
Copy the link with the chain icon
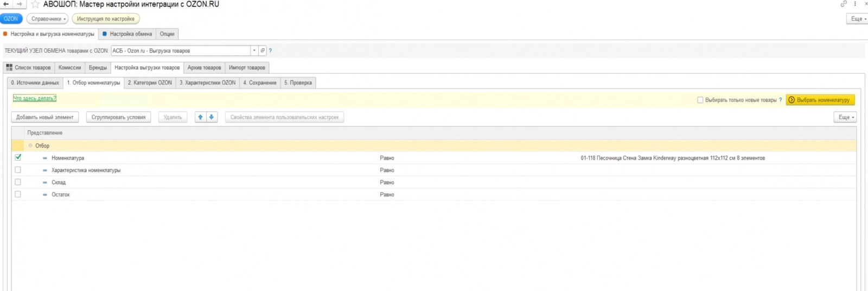(844, 4)
